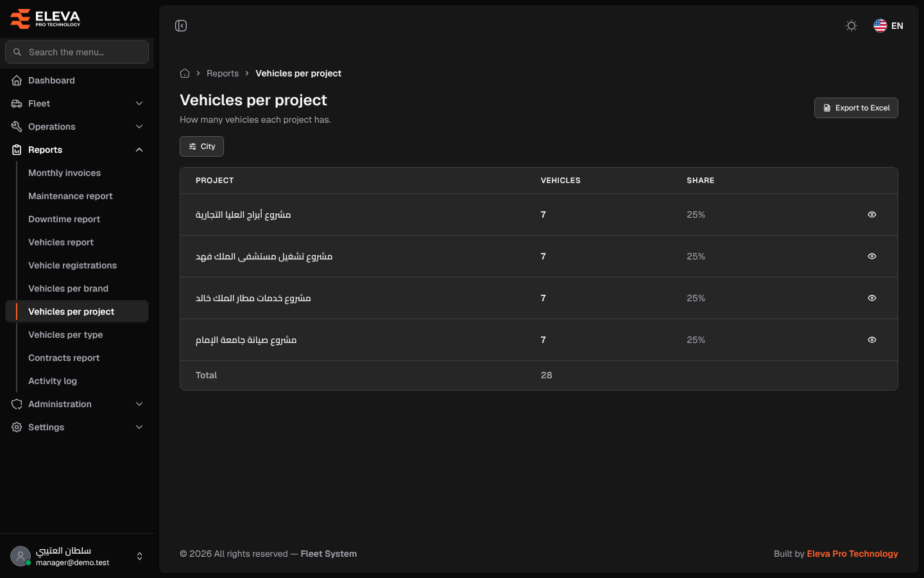Open Maintenance report
The image size is (924, 578).
(x=71, y=196)
